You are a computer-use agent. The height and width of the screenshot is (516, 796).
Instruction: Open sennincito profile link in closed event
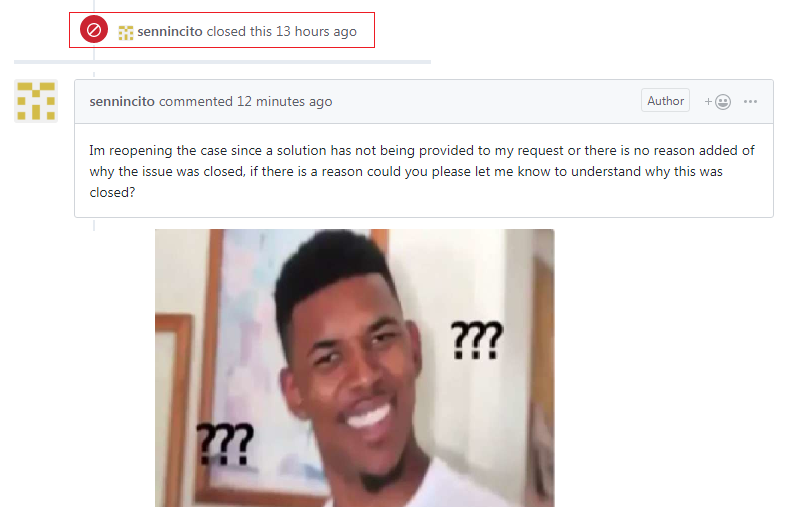click(x=170, y=31)
